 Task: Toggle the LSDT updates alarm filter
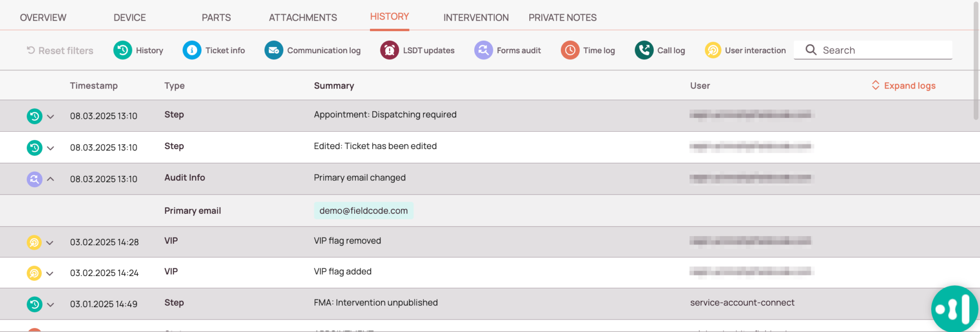coord(390,50)
